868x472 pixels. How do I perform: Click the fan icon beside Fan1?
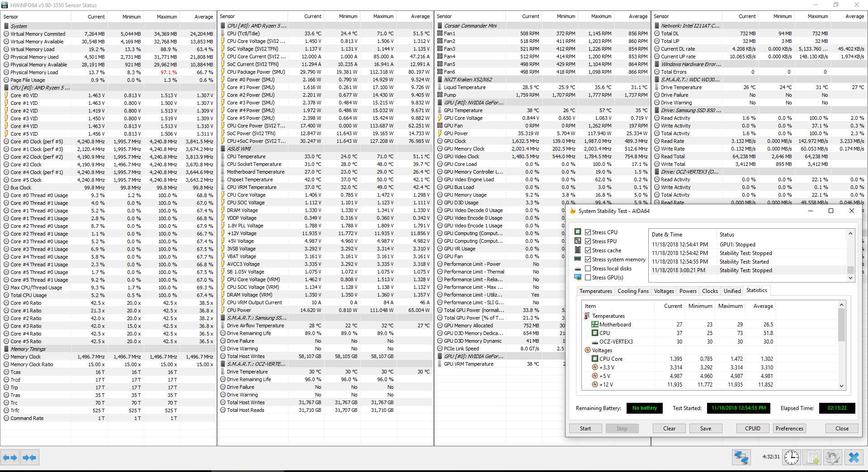(x=440, y=33)
